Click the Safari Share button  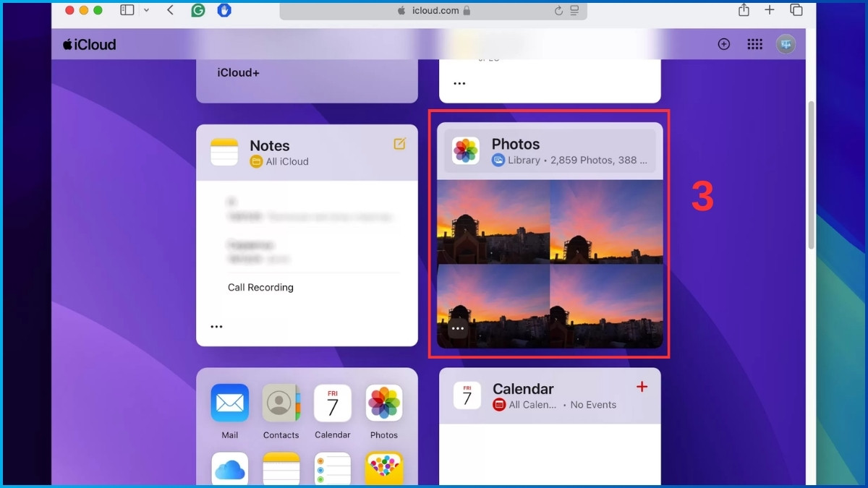[744, 10]
